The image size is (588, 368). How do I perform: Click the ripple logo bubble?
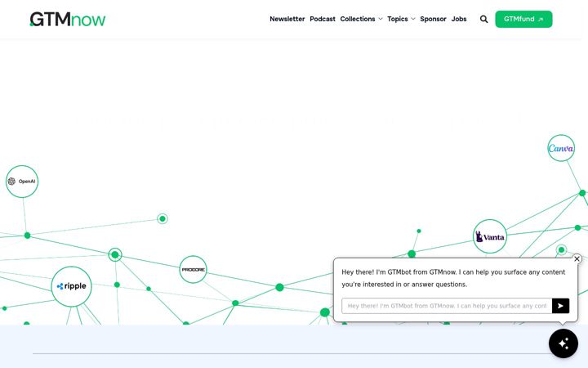(71, 286)
